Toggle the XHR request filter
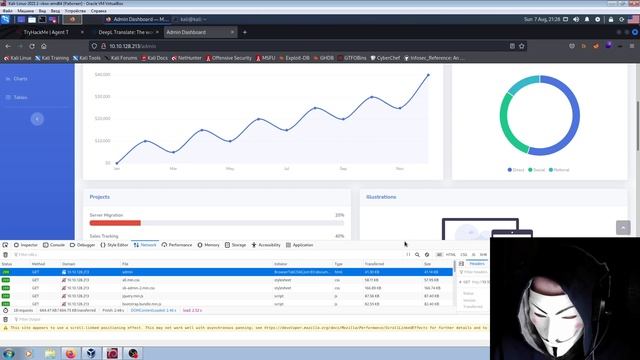This screenshot has width=640, height=360. [x=483, y=255]
